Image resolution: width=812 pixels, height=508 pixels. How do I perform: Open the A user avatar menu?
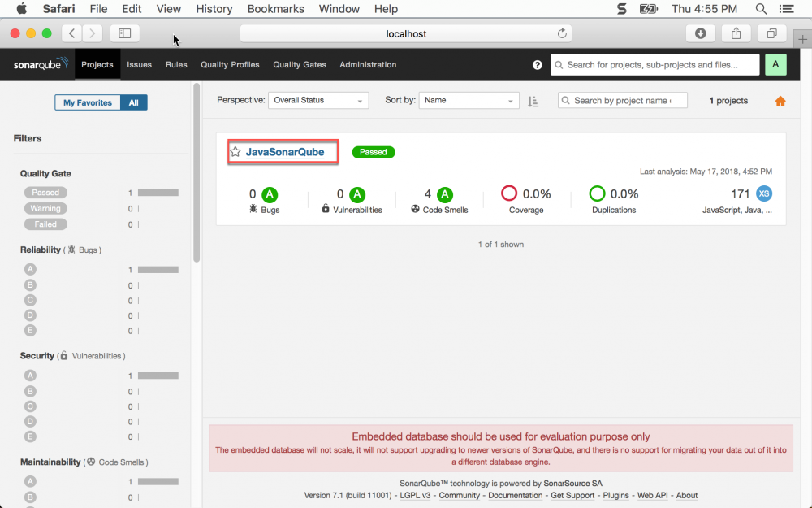click(775, 64)
